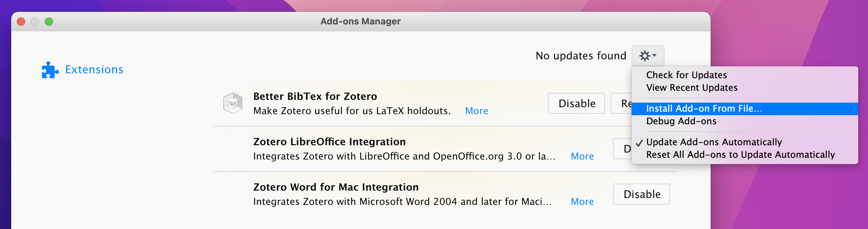Choose View Recent Updates menu entry
868x229 pixels.
(x=691, y=88)
